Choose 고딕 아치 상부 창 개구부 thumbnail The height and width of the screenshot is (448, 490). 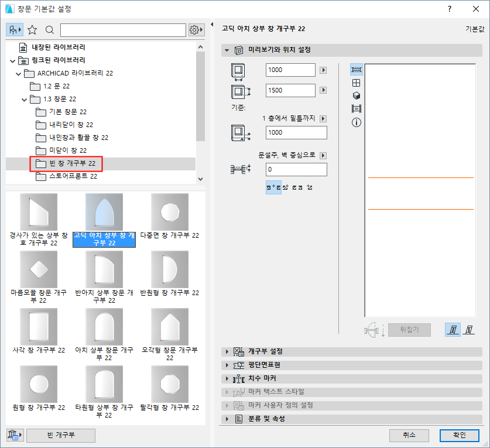pyautogui.click(x=104, y=211)
